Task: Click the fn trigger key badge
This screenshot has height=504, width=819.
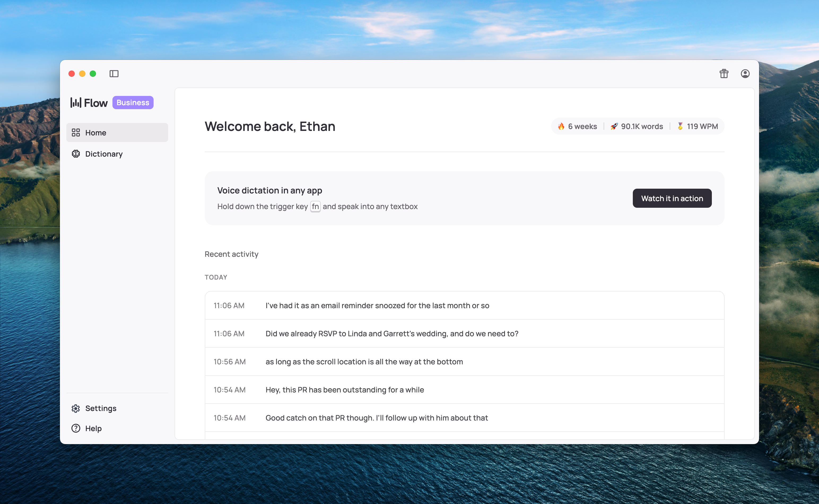Action: pos(315,206)
